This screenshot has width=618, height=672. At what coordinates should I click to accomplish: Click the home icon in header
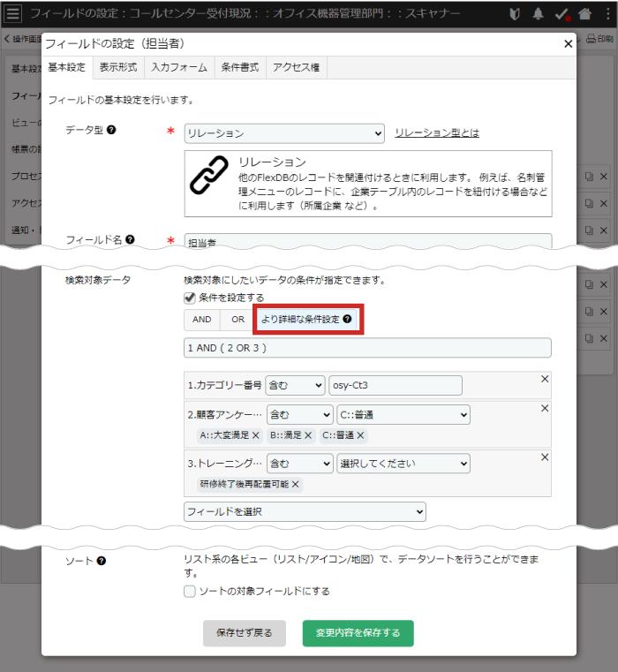pos(584,14)
